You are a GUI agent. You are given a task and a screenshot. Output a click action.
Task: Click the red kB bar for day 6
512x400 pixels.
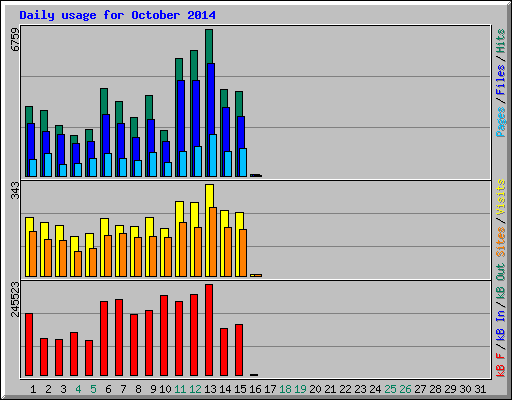tap(104, 339)
